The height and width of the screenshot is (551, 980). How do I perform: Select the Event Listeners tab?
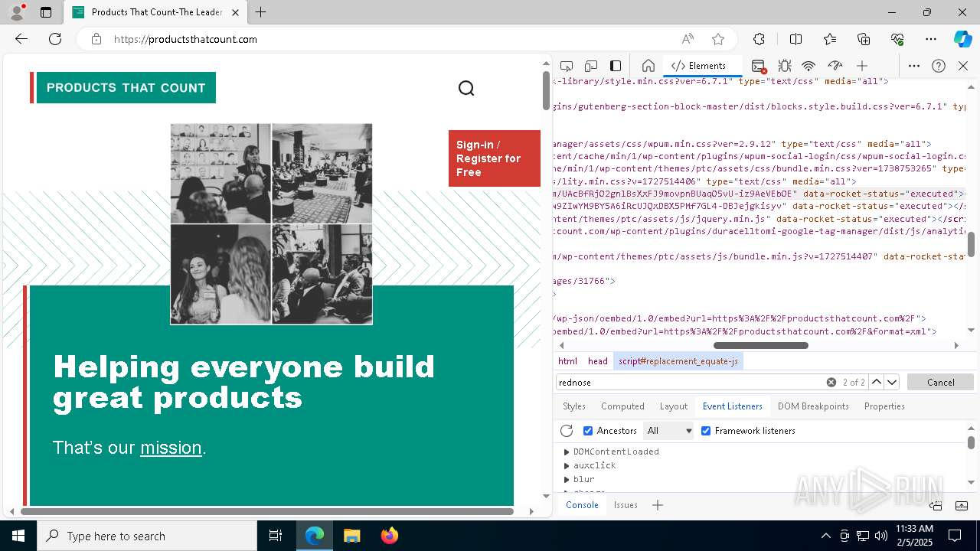tap(733, 406)
